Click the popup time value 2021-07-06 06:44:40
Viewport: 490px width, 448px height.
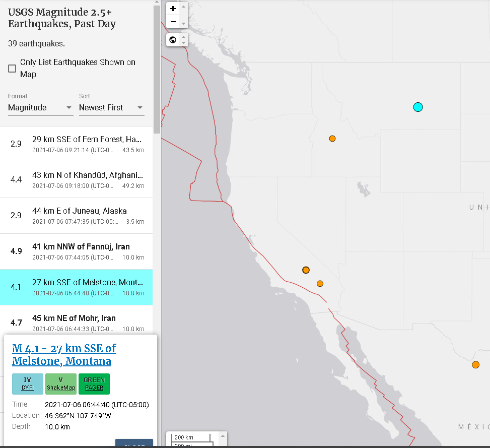pyautogui.click(x=97, y=405)
